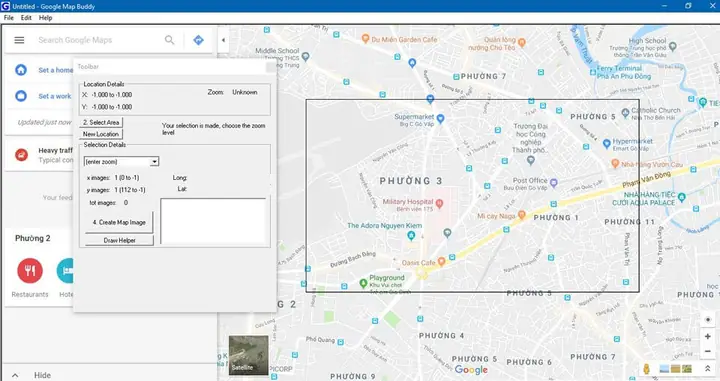Click the 4. Create Map Image button

[119, 222]
